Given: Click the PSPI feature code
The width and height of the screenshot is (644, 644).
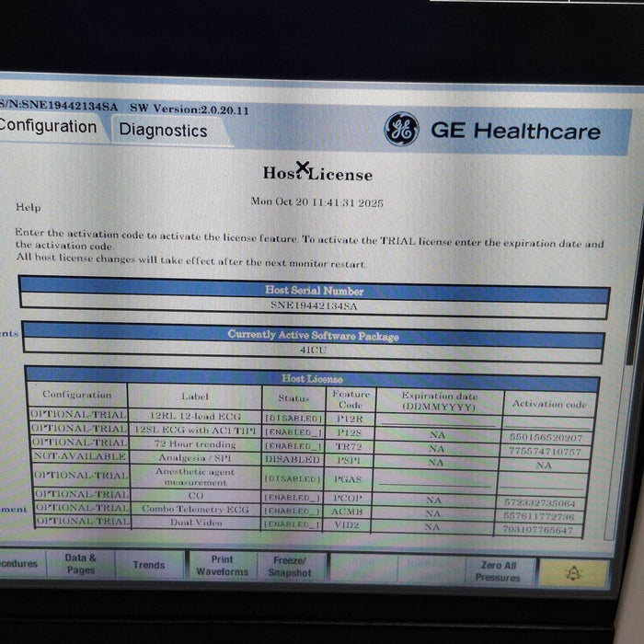Looking at the screenshot, I should pos(349,460).
